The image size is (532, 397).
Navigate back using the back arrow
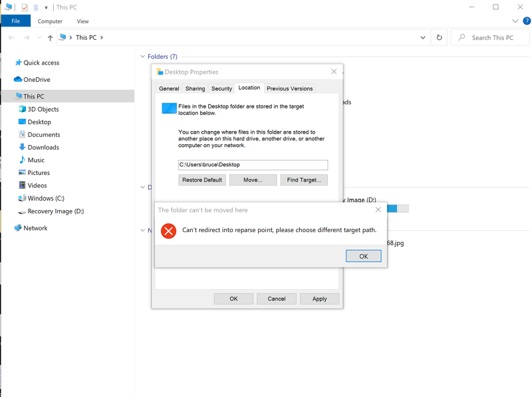click(x=11, y=37)
